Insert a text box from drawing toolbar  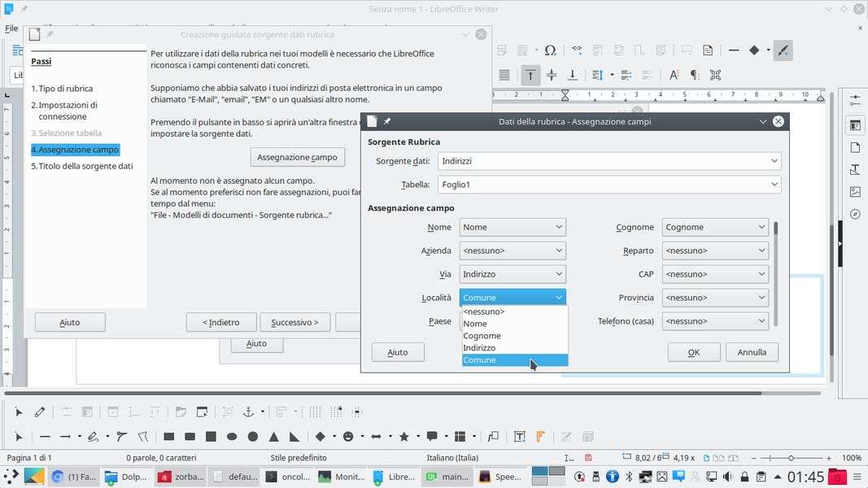[519, 437]
